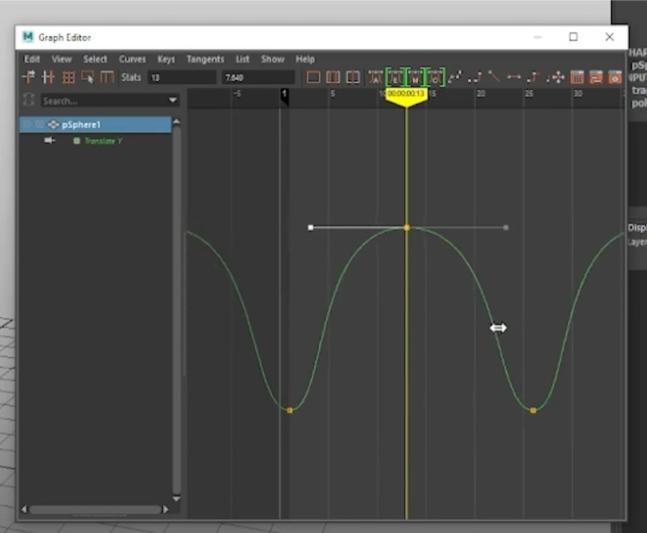Select the Translate Y channel

[103, 141]
